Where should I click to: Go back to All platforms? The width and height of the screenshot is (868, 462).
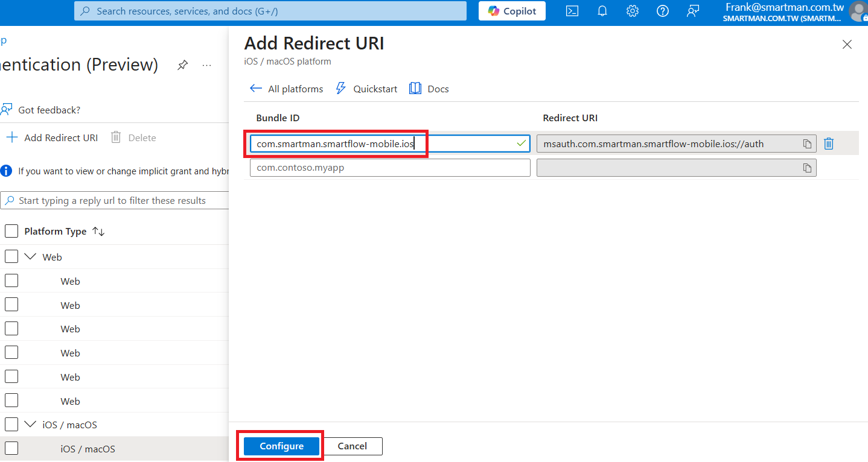tap(286, 89)
